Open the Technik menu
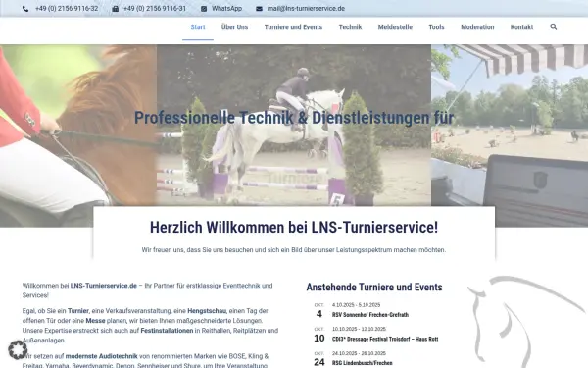The height and width of the screenshot is (368, 588). point(350,27)
